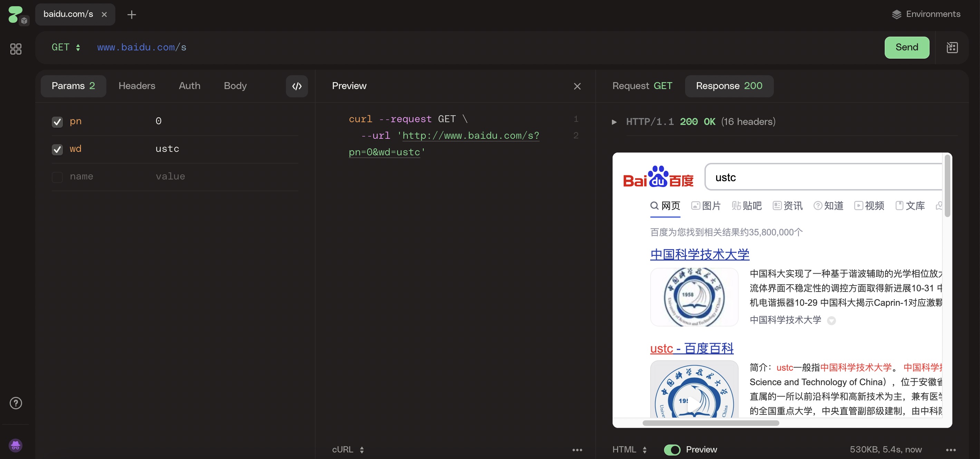Image resolution: width=980 pixels, height=459 pixels.
Task: Select the 图片 tab in Baidu
Action: (x=706, y=206)
